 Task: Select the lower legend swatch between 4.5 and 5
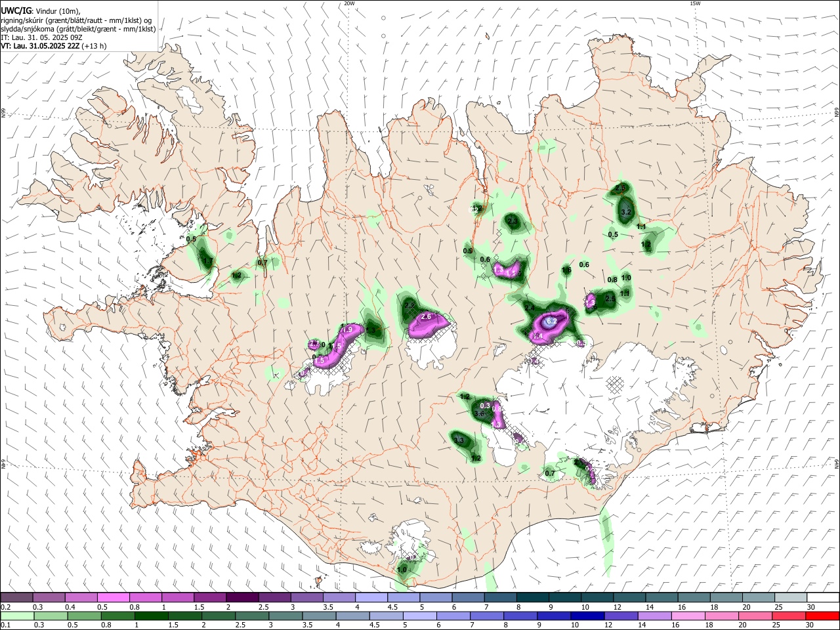click(x=386, y=616)
